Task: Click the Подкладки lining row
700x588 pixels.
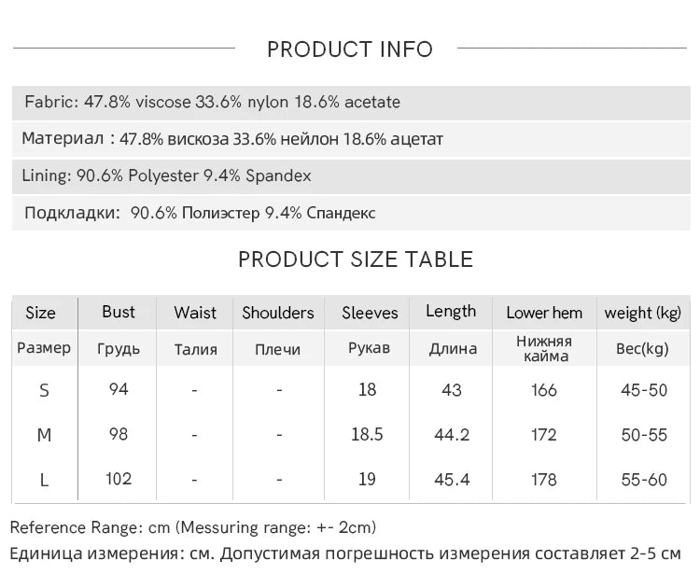Action: 200,213
